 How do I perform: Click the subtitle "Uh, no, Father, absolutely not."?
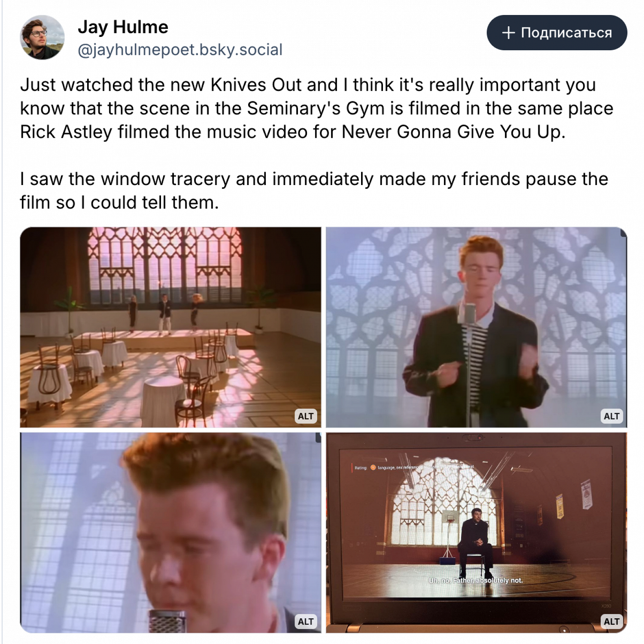pyautogui.click(x=476, y=580)
